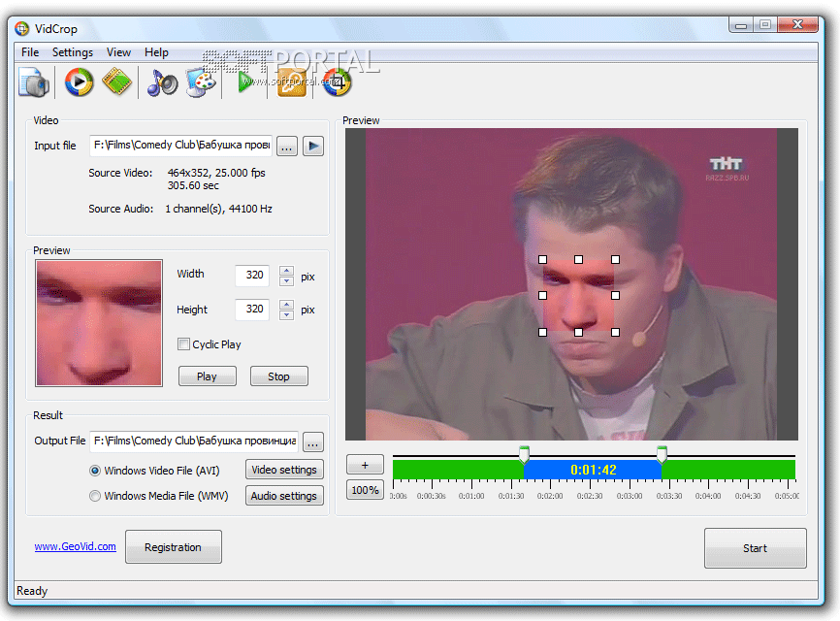The height and width of the screenshot is (621, 840).
Task: Click the green play arrow toolbar icon
Action: click(x=245, y=82)
